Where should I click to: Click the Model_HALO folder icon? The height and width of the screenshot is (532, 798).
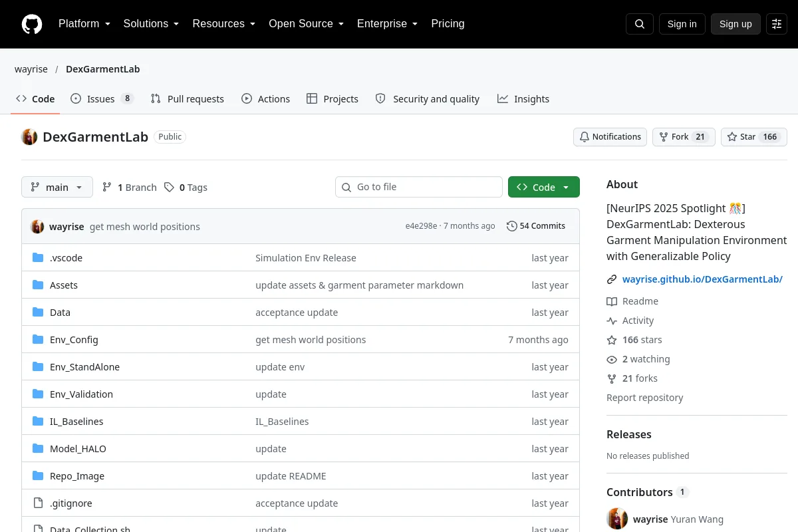click(38, 449)
